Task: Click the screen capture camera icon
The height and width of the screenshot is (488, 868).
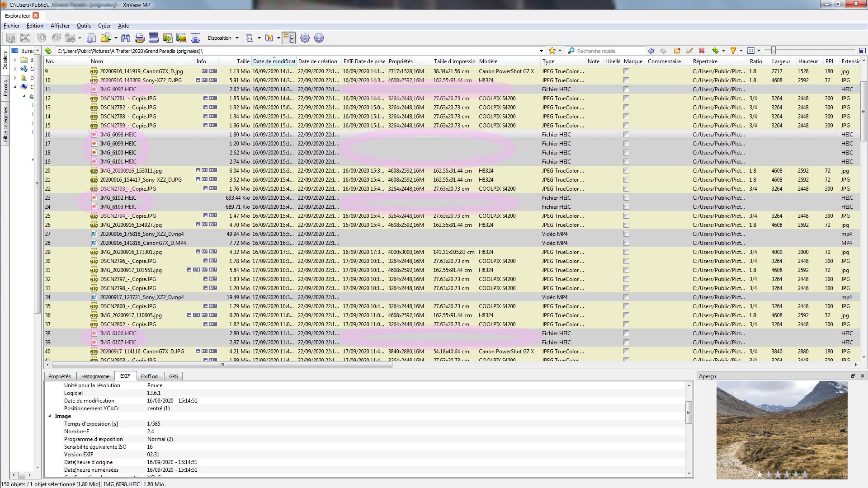Action: click(x=195, y=38)
